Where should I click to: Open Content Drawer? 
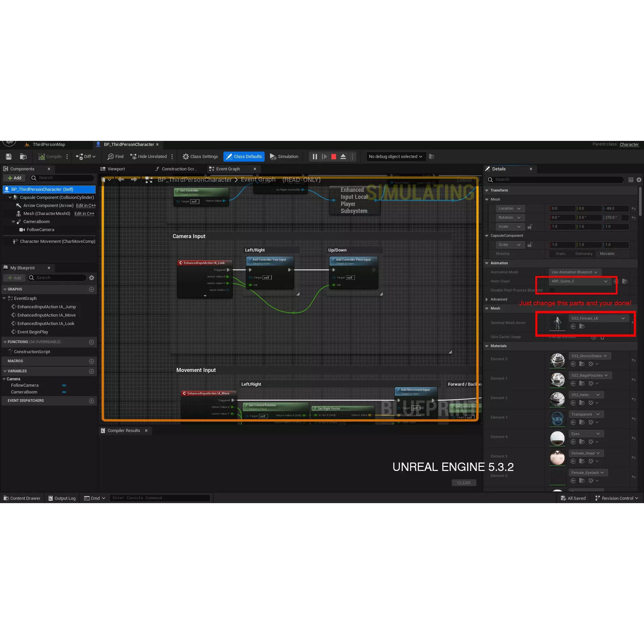pos(22,498)
